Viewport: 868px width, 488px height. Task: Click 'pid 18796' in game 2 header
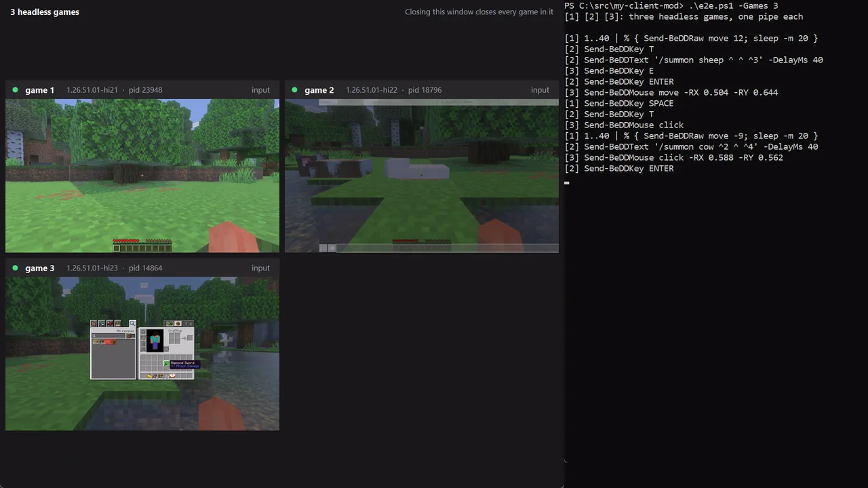click(x=425, y=89)
